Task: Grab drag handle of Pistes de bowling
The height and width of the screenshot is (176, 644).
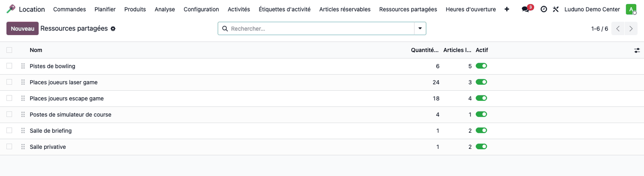Action: pos(23,66)
